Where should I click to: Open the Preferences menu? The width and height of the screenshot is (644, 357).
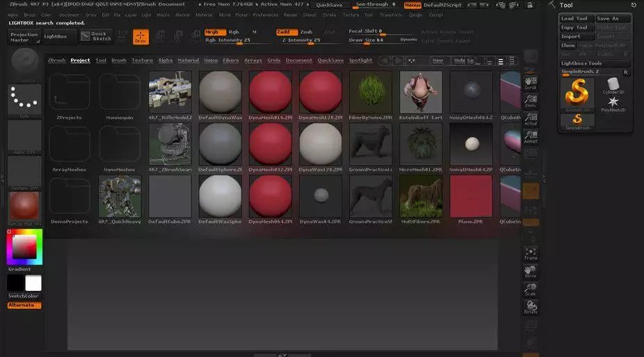coord(266,15)
